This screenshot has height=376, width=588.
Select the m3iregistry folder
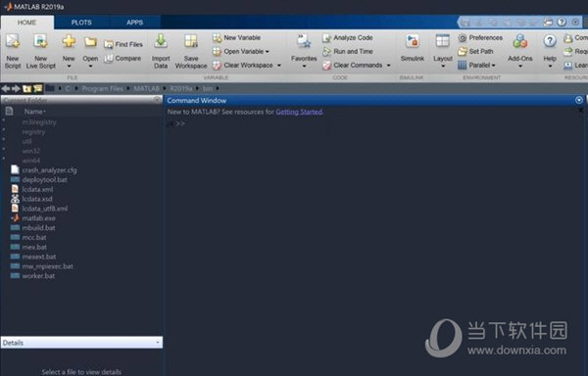click(39, 122)
